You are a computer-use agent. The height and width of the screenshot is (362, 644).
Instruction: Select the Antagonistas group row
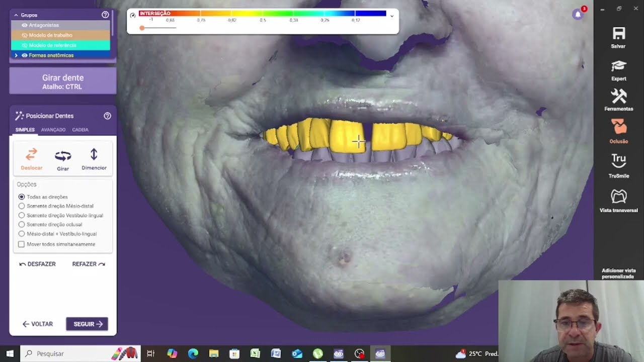(60, 25)
